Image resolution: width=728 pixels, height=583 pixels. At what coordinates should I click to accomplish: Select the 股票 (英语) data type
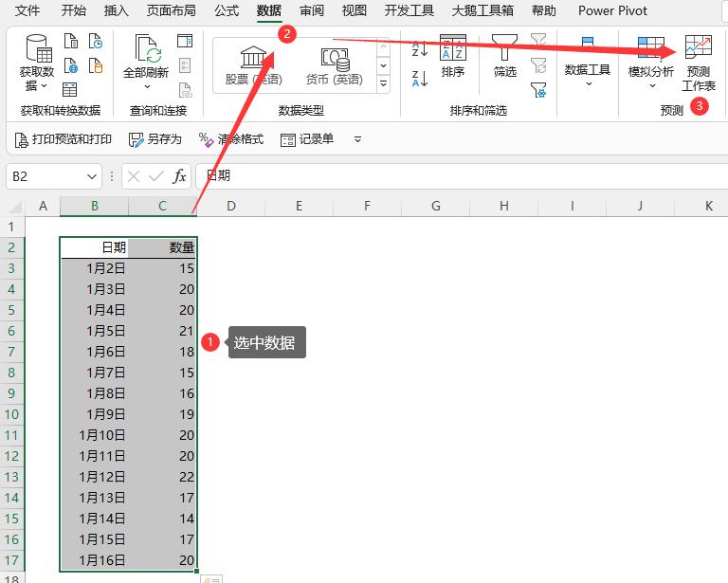pos(253,65)
